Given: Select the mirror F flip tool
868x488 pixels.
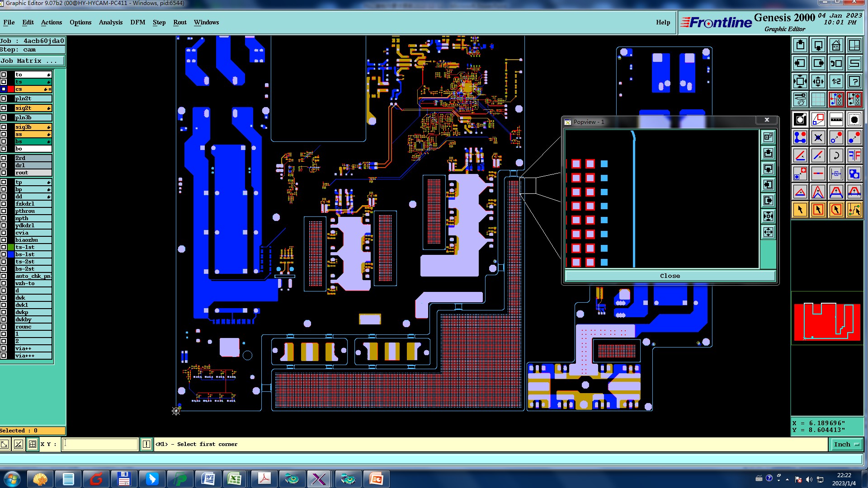Looking at the screenshot, I should coord(854,156).
